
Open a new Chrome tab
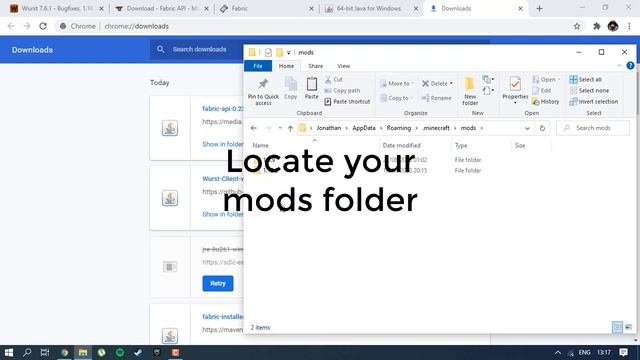539,9
